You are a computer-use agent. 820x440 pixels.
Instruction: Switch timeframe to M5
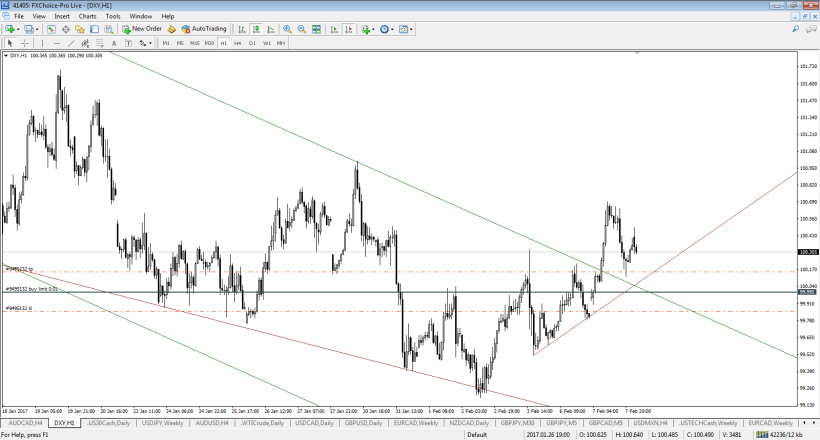180,43
